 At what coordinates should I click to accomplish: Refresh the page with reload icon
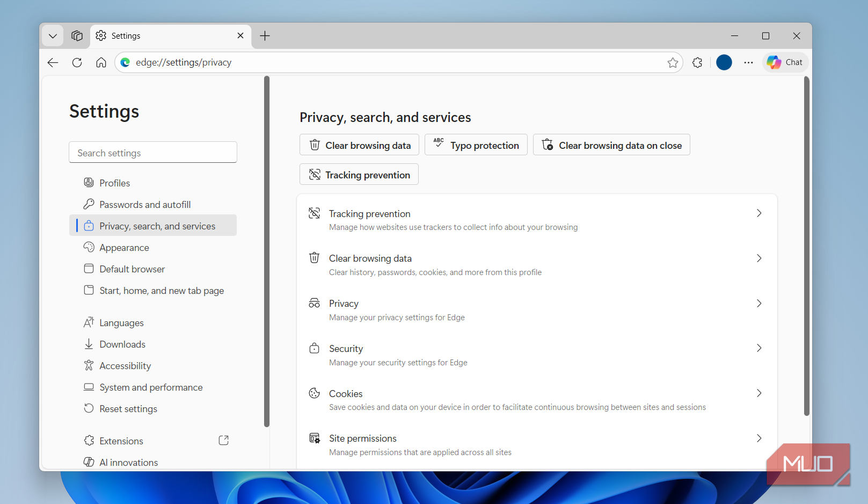click(77, 63)
